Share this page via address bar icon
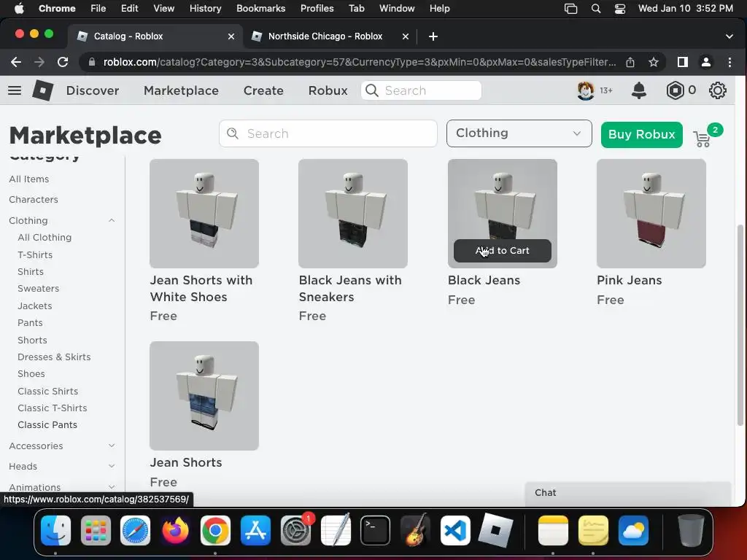The width and height of the screenshot is (747, 560). point(630,62)
